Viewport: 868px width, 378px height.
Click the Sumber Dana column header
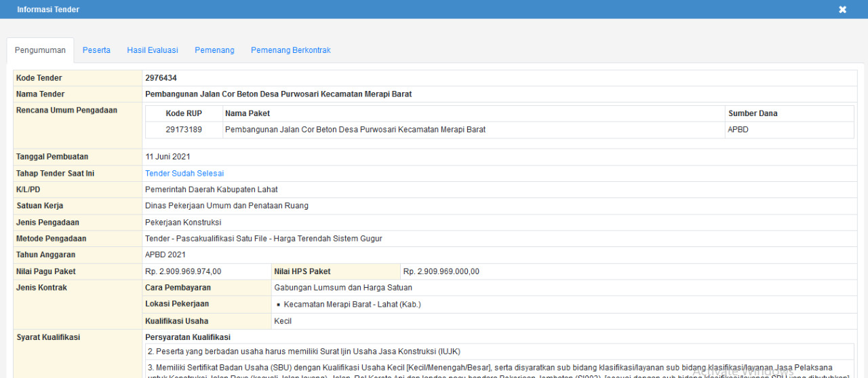pos(753,113)
